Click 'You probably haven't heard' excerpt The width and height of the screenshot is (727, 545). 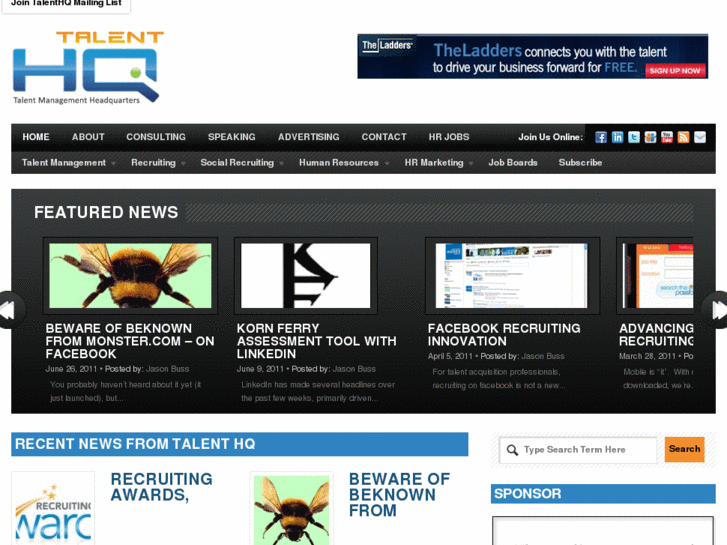(x=125, y=391)
